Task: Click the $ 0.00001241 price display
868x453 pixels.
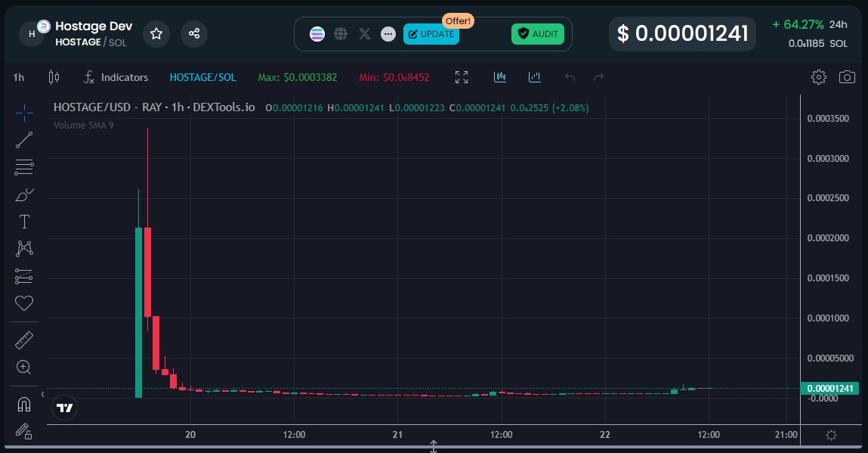Action: click(x=683, y=34)
